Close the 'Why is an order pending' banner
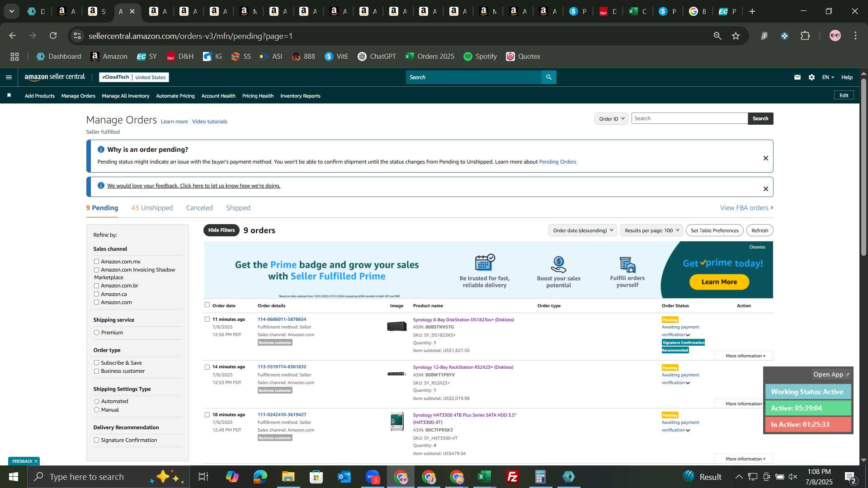Screen dimensions: 868x488 tap(766, 158)
